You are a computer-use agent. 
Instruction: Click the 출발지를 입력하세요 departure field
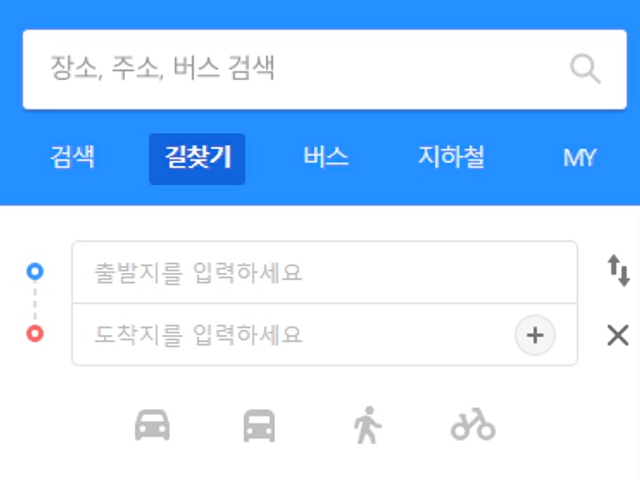[x=324, y=272]
